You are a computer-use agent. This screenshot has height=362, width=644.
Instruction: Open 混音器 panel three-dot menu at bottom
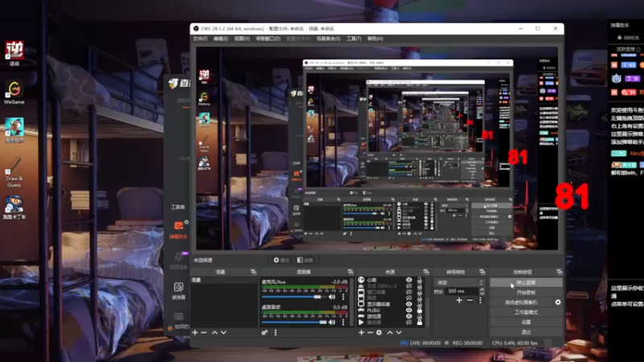[275, 332]
